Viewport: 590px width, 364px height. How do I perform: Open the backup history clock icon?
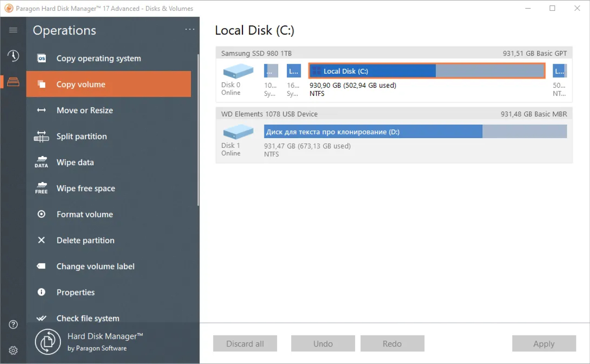tap(13, 56)
